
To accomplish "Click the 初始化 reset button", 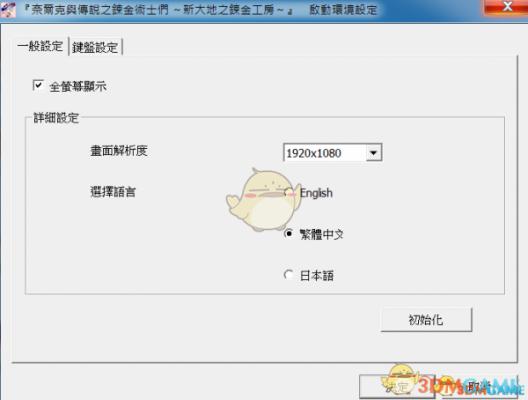I will pos(426,320).
